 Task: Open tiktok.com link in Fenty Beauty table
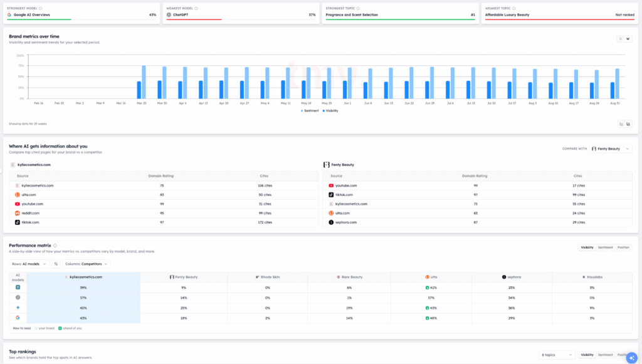tap(344, 195)
